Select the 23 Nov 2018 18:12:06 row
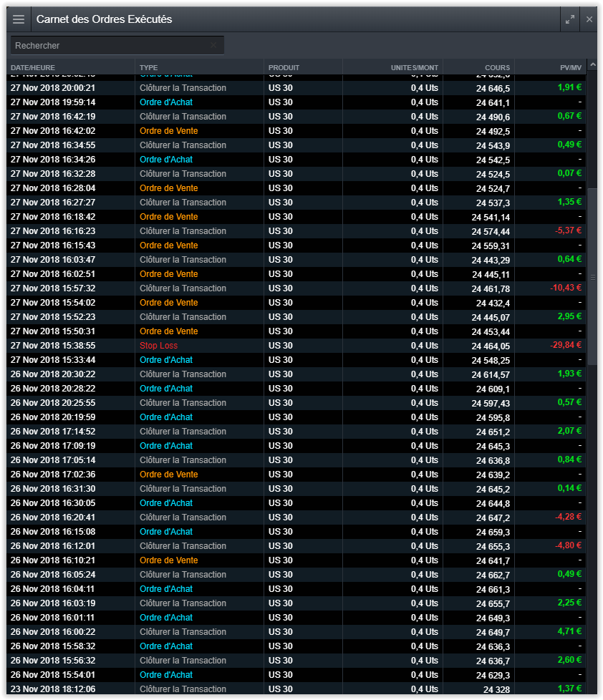This screenshot has width=603, height=700. 53,689
